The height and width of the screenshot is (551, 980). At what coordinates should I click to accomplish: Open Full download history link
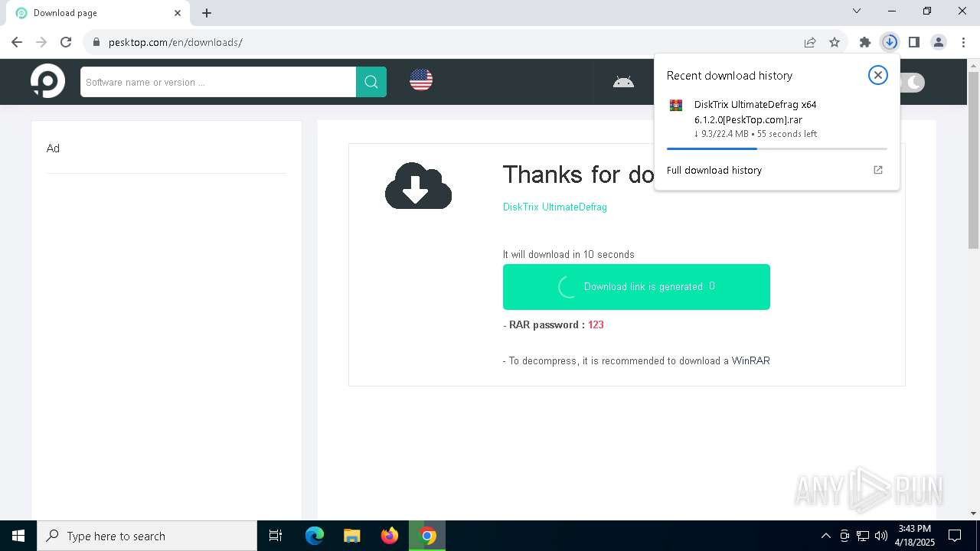click(714, 170)
